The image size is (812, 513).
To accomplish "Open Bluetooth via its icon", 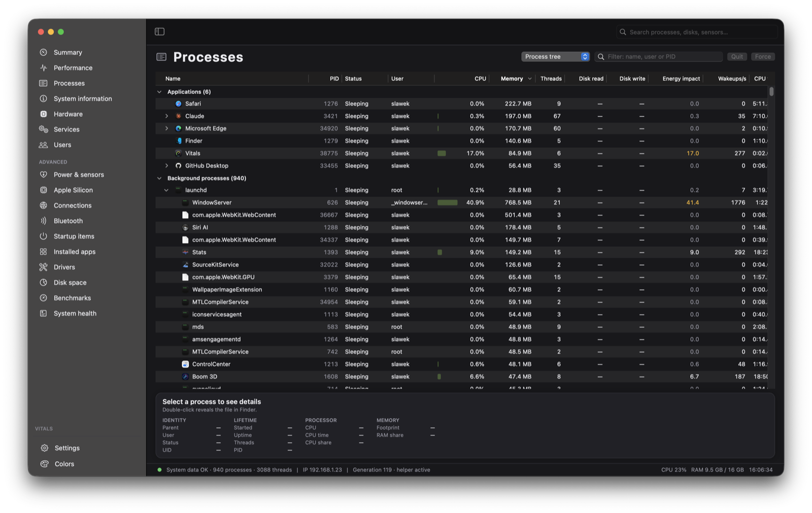I will coord(44,221).
